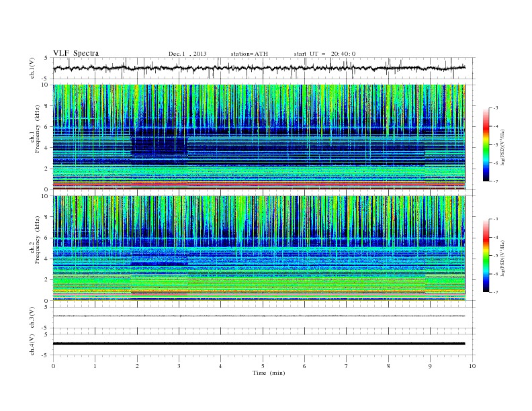This screenshot has width=532, height=411.
Task: Click the time axis tick label "2"
Action: [137, 366]
